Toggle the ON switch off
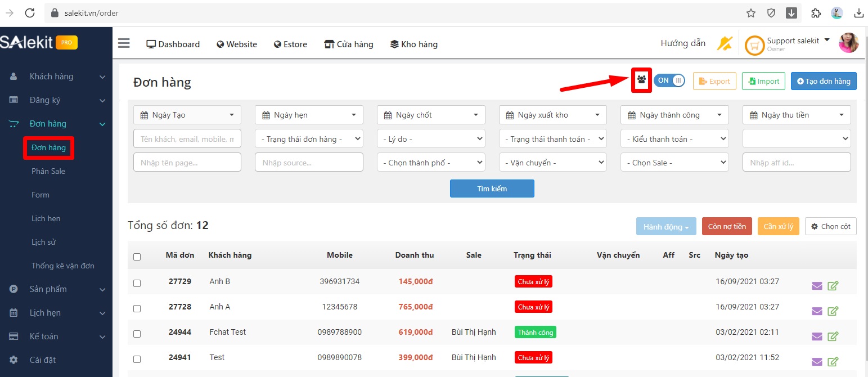Viewport: 868px width, 377px height. [x=669, y=80]
